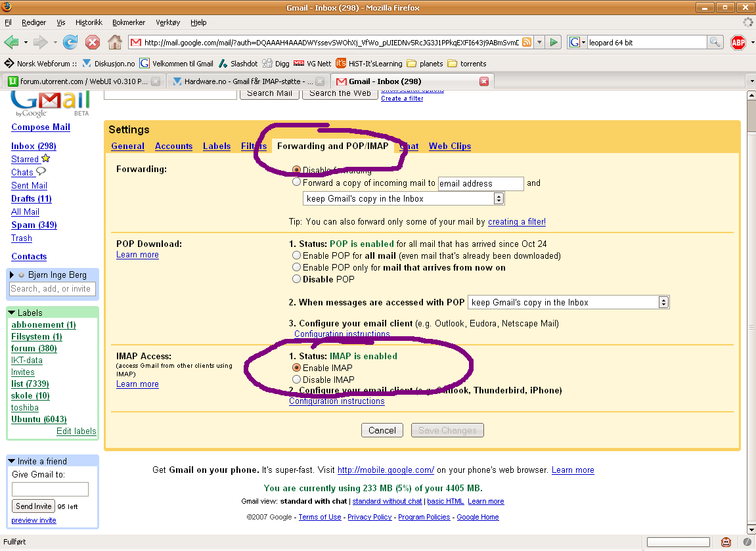Click the star icon next to Starred
756x551 pixels.
46,158
